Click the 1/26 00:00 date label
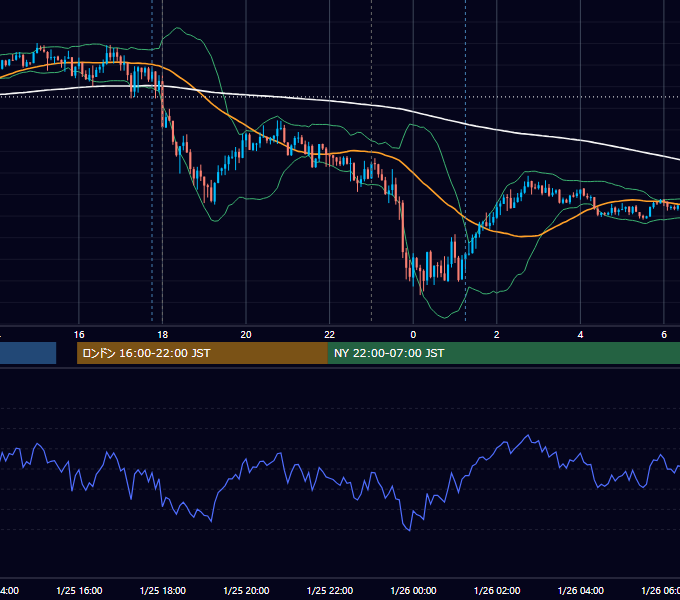The image size is (680, 600). point(413,590)
